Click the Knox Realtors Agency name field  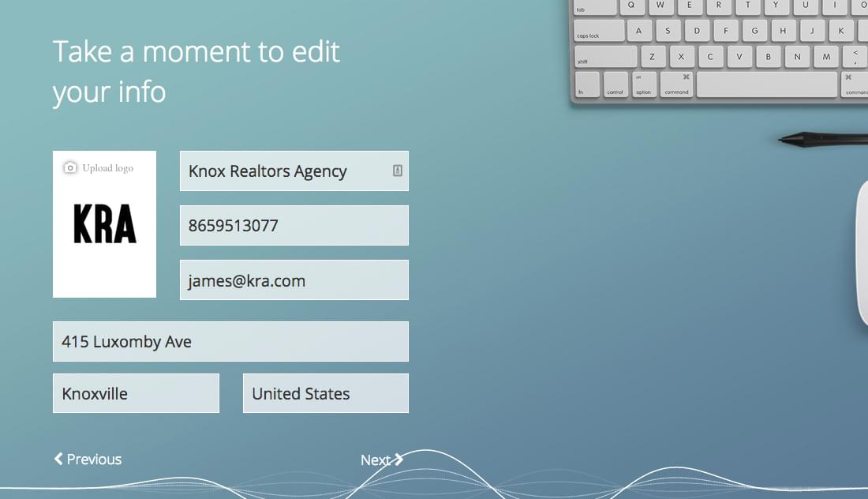pos(284,171)
